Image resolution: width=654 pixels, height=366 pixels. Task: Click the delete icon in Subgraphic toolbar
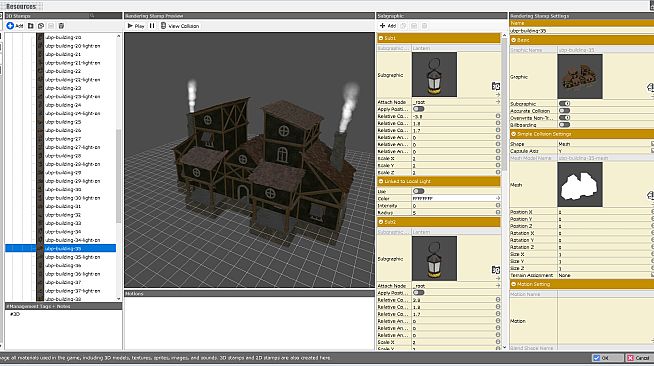click(424, 26)
